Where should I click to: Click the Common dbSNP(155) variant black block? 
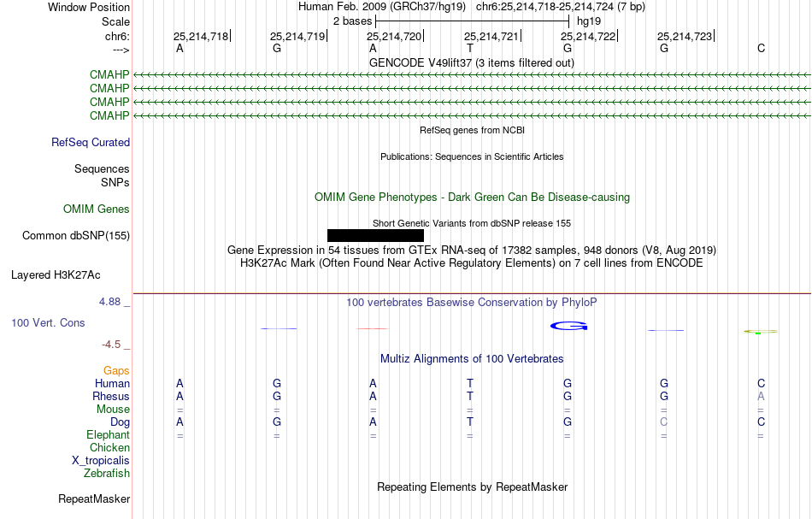(375, 236)
